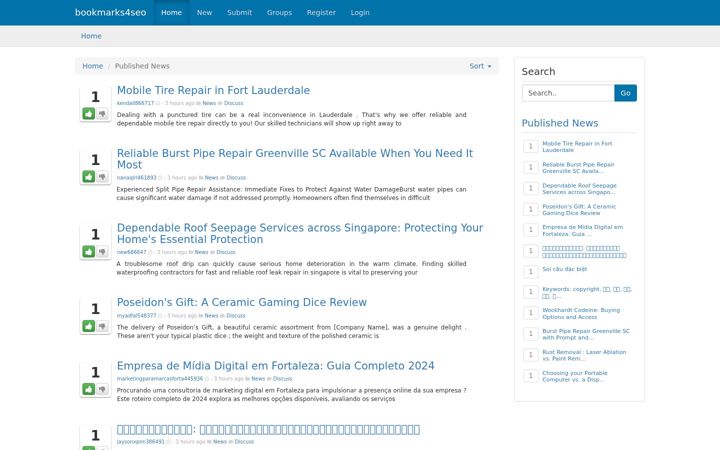Viewport: 720px width, 450px height.
Task: Open the Sort dropdown
Action: pos(480,66)
